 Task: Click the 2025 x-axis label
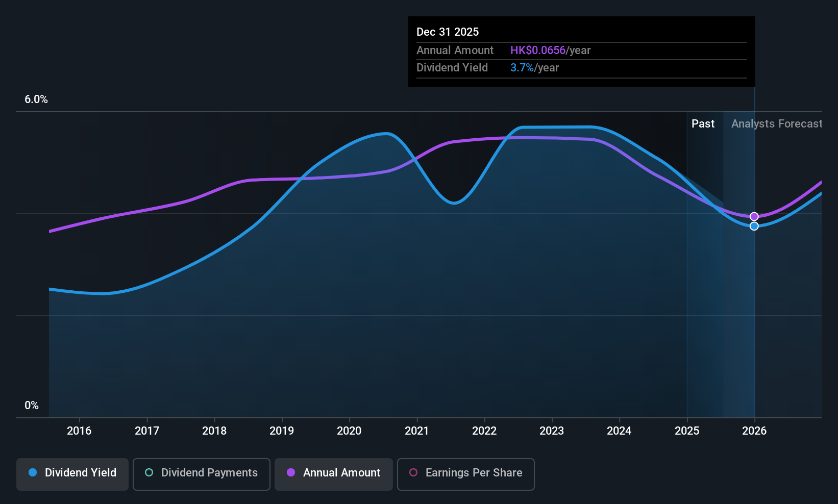coord(687,431)
